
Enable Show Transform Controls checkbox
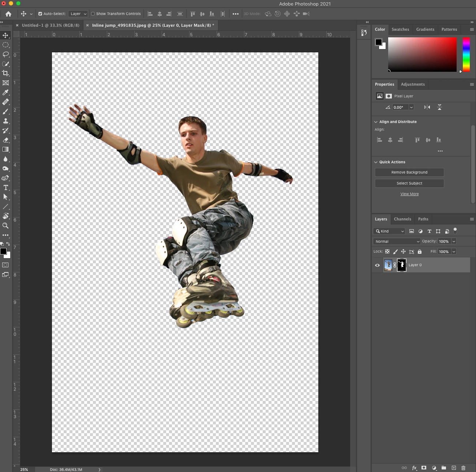(93, 14)
